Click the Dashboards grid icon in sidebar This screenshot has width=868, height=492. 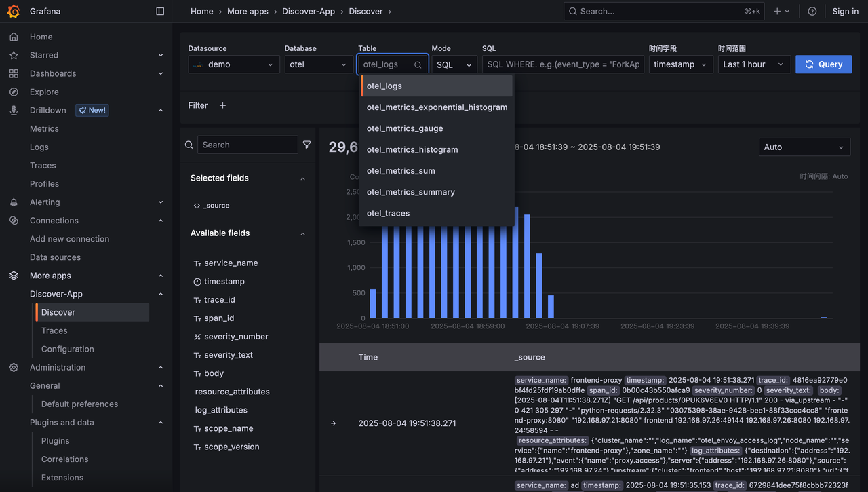coord(14,73)
